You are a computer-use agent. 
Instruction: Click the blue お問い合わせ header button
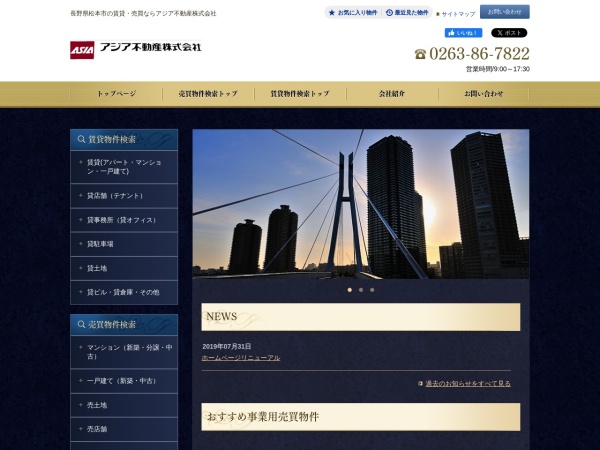coord(504,12)
